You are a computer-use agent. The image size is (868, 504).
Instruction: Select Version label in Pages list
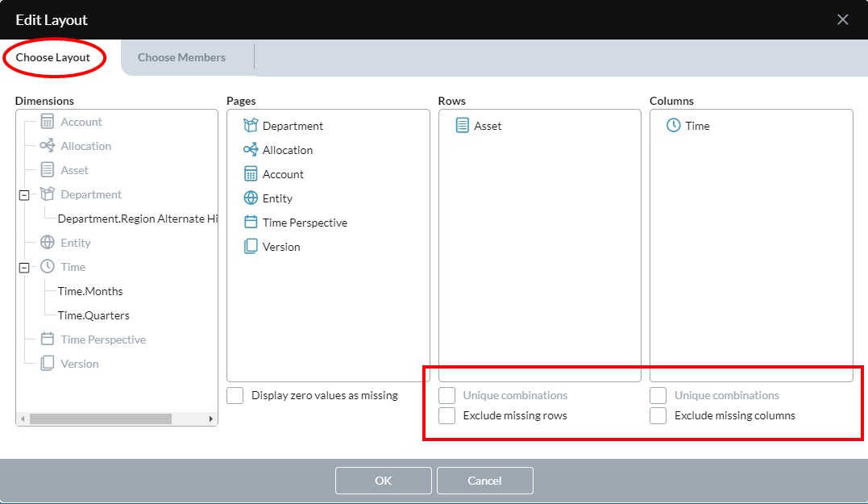pyautogui.click(x=281, y=247)
